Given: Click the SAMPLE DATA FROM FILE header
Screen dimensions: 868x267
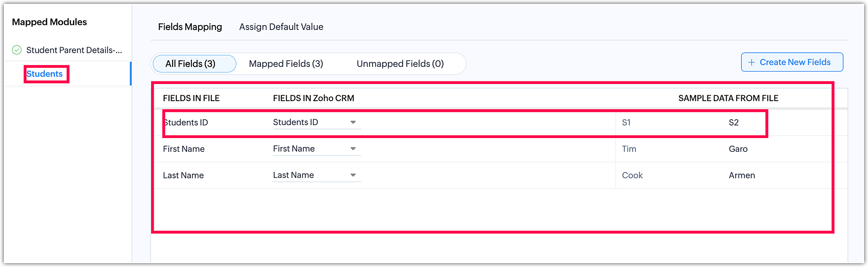Looking at the screenshot, I should pyautogui.click(x=728, y=98).
